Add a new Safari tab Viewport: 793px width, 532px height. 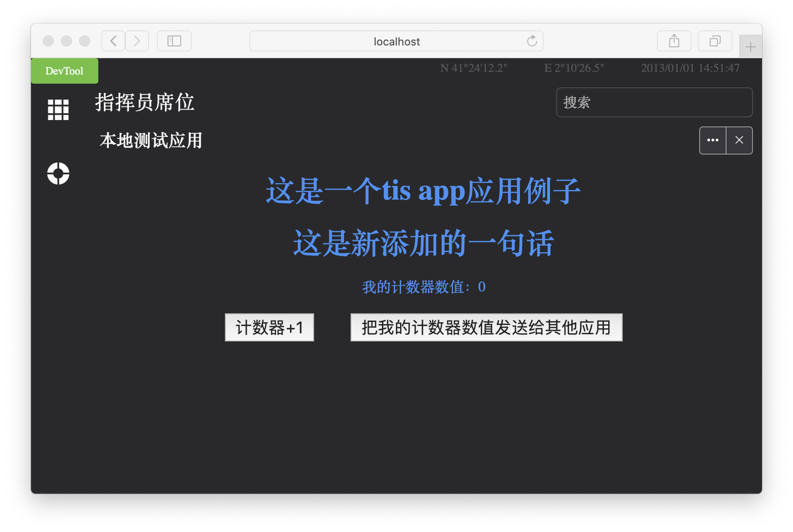pos(750,47)
